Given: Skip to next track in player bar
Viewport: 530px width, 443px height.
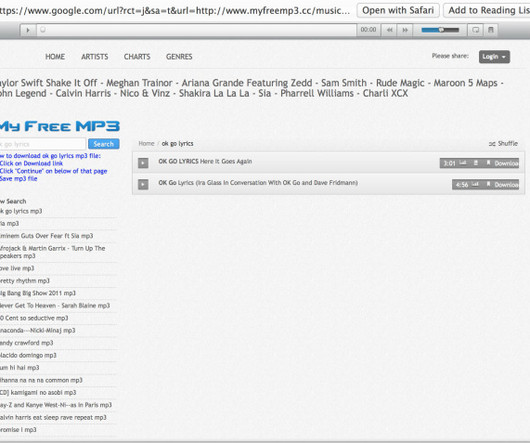Looking at the screenshot, I should click(x=405, y=30).
